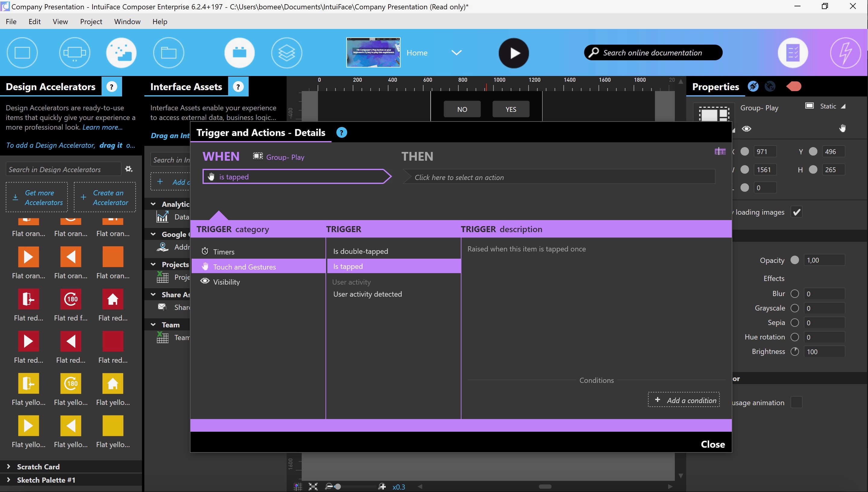Close the Trigger and Actions dialog
Image resolution: width=868 pixels, height=492 pixels.
point(712,444)
